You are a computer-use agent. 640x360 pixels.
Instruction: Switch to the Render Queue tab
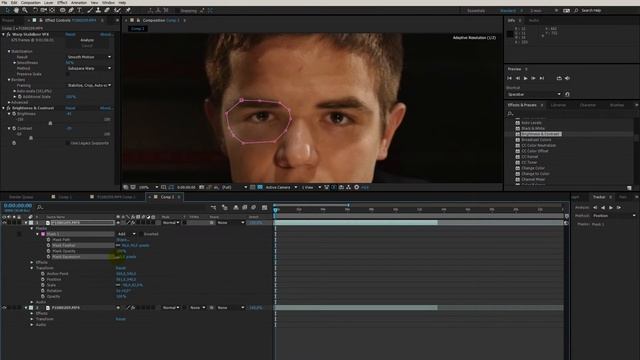tap(21, 197)
